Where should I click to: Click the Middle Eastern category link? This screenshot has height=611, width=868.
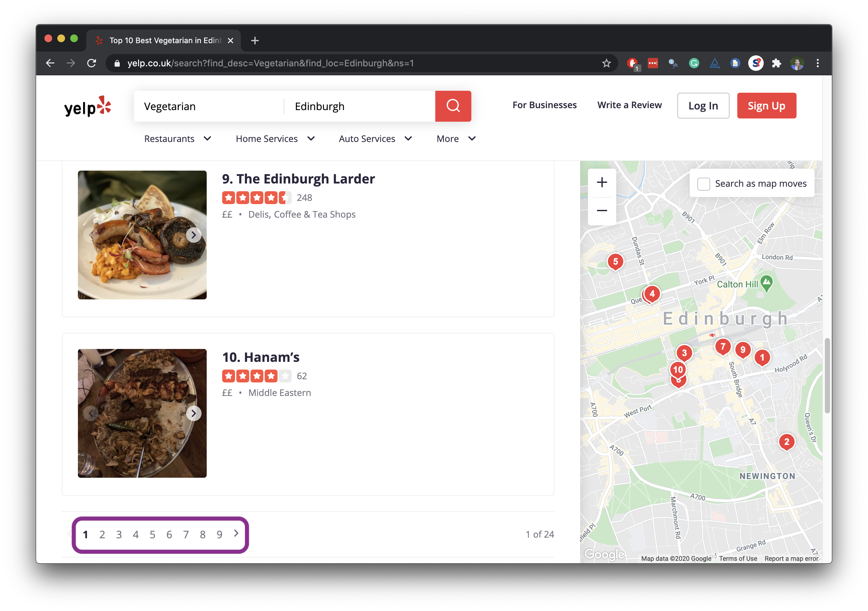tap(279, 392)
